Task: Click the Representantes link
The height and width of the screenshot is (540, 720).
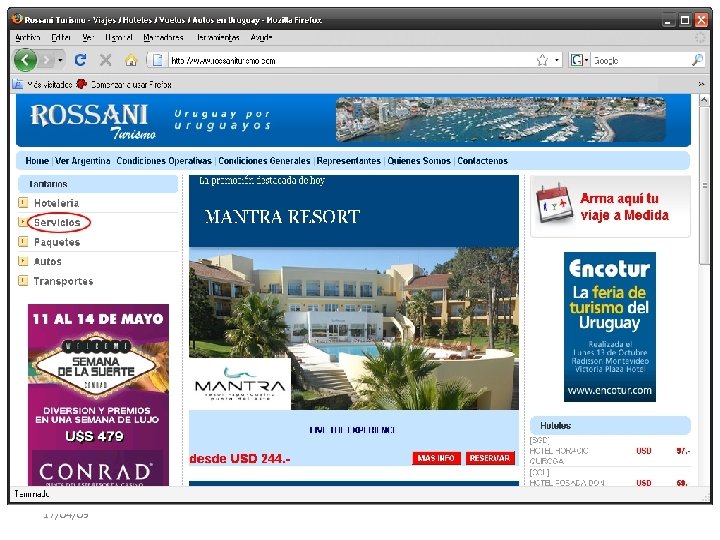Action: pyautogui.click(x=349, y=161)
